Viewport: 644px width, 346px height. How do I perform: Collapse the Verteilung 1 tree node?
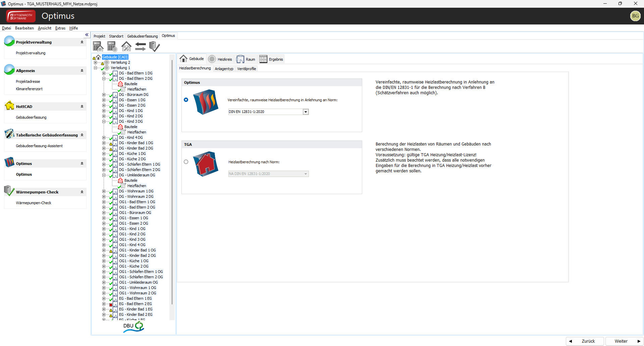[x=96, y=68]
